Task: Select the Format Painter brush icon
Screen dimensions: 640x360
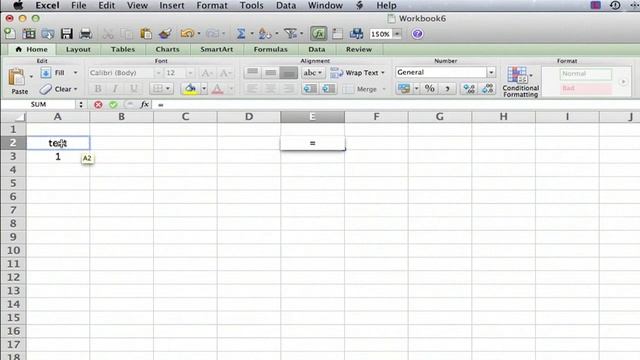Action: pyautogui.click(x=165, y=33)
